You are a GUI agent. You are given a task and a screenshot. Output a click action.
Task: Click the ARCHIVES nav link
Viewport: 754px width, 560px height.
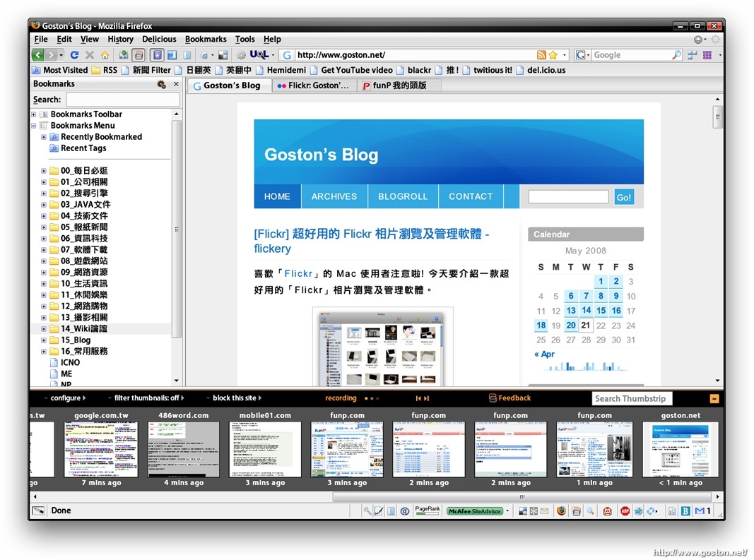(334, 196)
